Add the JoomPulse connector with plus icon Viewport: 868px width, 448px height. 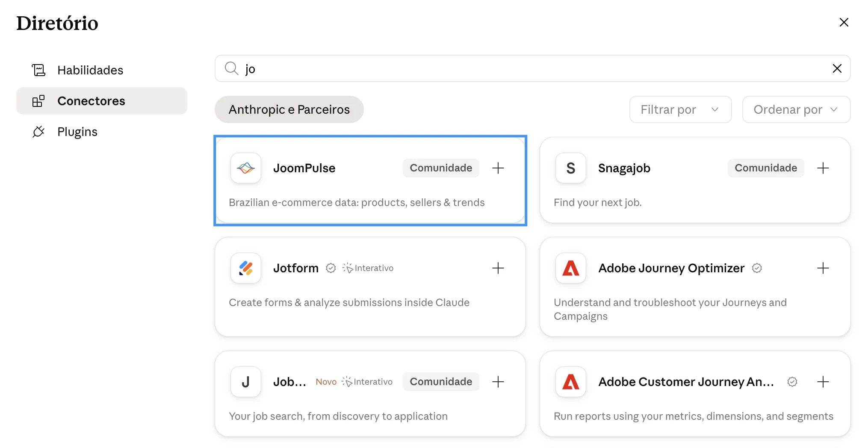(498, 168)
